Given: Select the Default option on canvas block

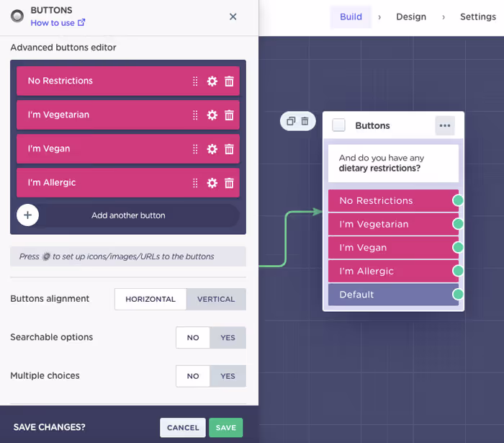Looking at the screenshot, I should [393, 295].
